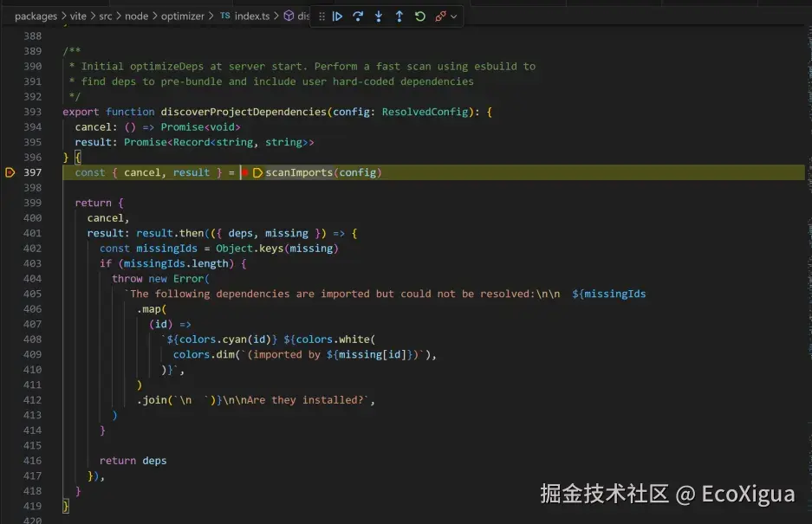The width and height of the screenshot is (812, 524).
Task: Click 'throw new Error(' on line 404
Action: [x=160, y=279]
